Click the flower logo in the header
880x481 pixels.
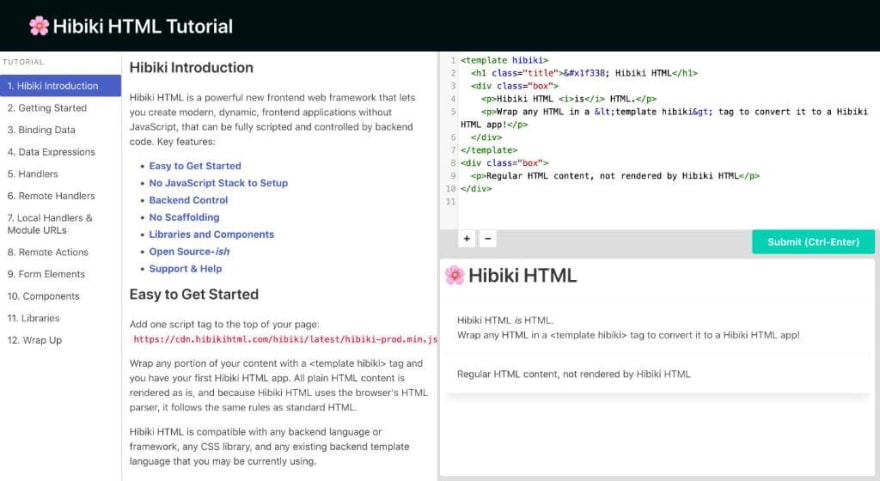(39, 26)
